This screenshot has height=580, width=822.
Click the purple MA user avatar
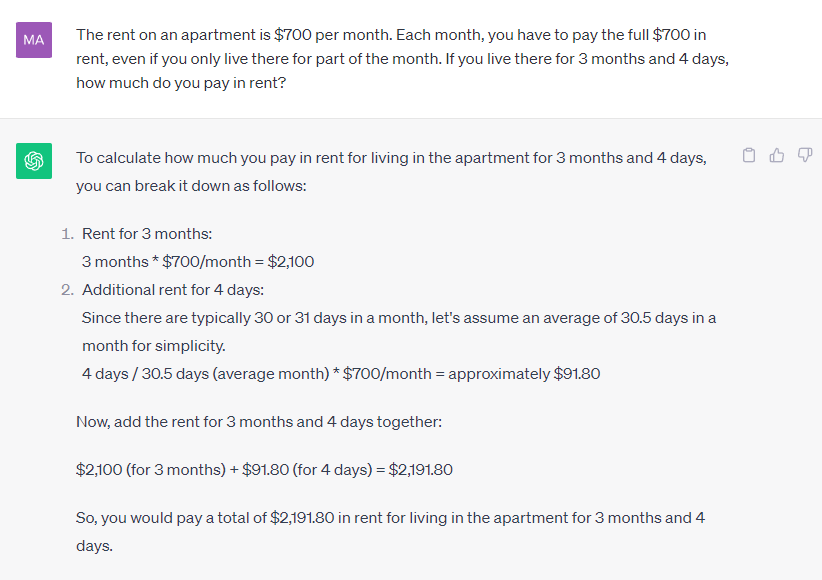34,40
